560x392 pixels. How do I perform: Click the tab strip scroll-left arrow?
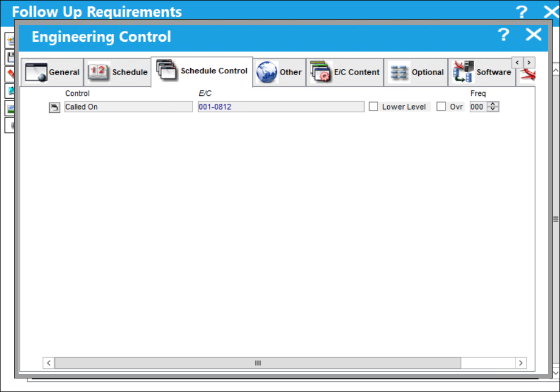[517, 63]
